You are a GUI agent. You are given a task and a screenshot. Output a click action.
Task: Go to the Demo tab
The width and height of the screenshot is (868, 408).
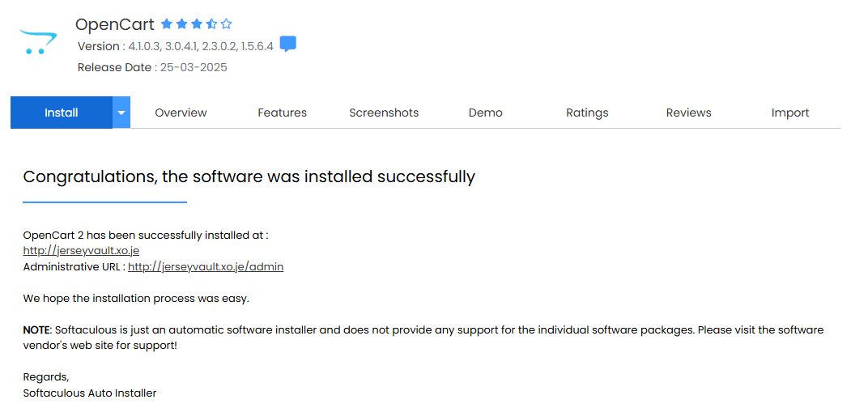[486, 113]
